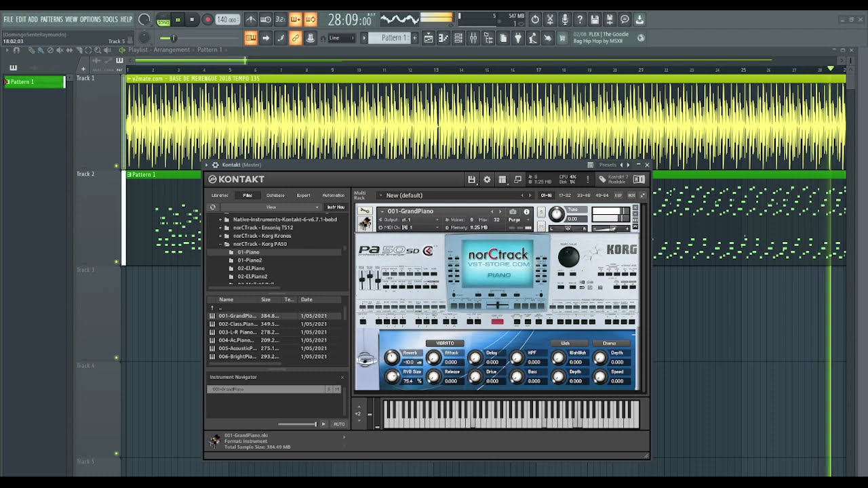The width and height of the screenshot is (868, 488).
Task: Open the Kontakt plugin wrapper gear icon
Action: pos(215,165)
